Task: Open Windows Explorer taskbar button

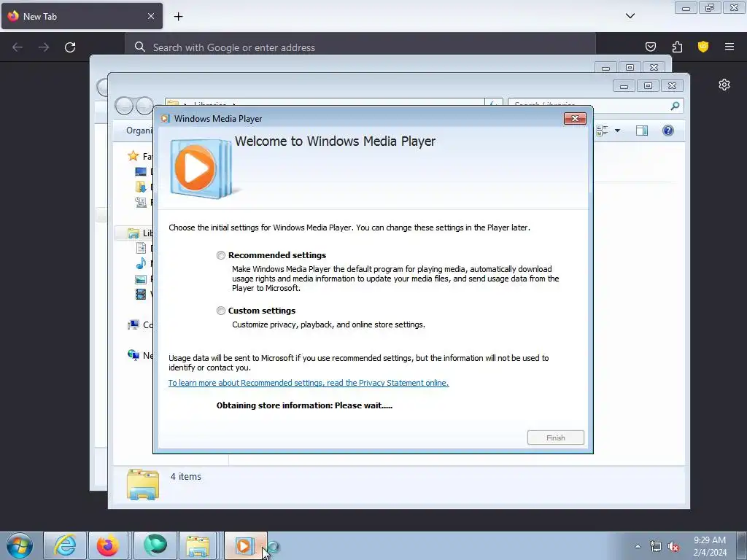Action: pos(198,545)
